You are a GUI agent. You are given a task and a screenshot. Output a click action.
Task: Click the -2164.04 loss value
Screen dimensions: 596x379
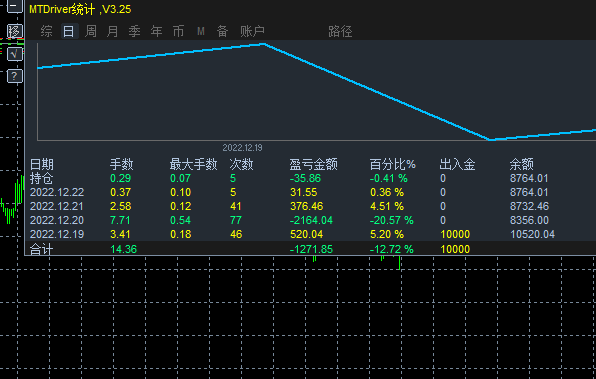[311, 220]
